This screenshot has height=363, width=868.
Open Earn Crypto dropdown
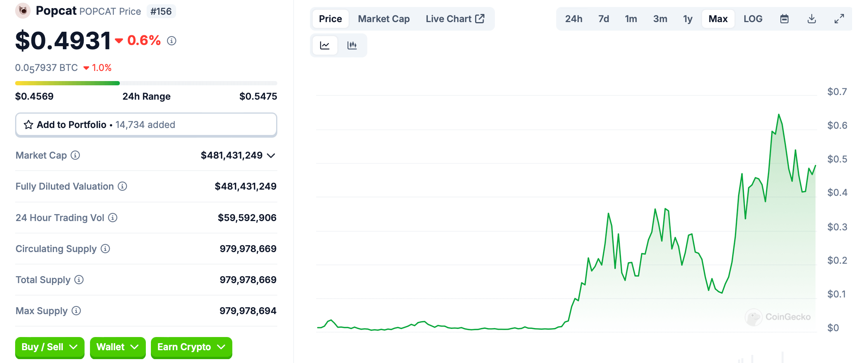tap(191, 347)
